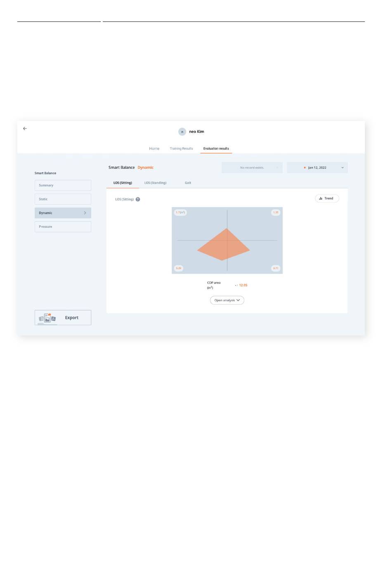The width and height of the screenshot is (392, 565).
Task: Click the Smart Balance sidebar heading
Action: tap(45, 173)
